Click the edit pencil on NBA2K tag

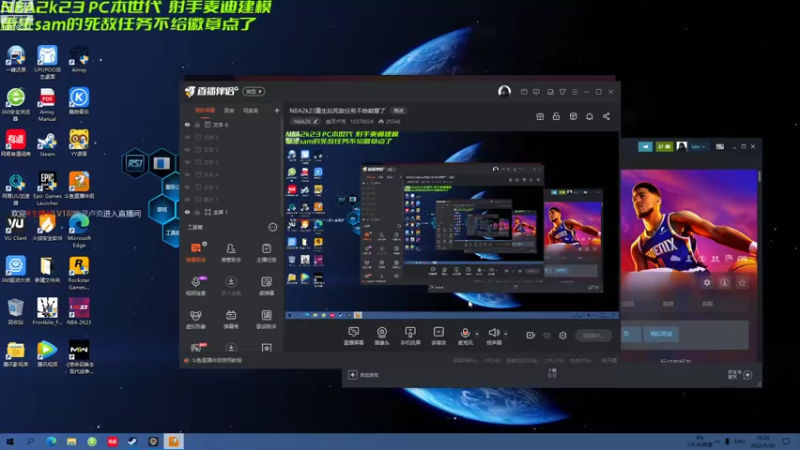click(x=316, y=121)
